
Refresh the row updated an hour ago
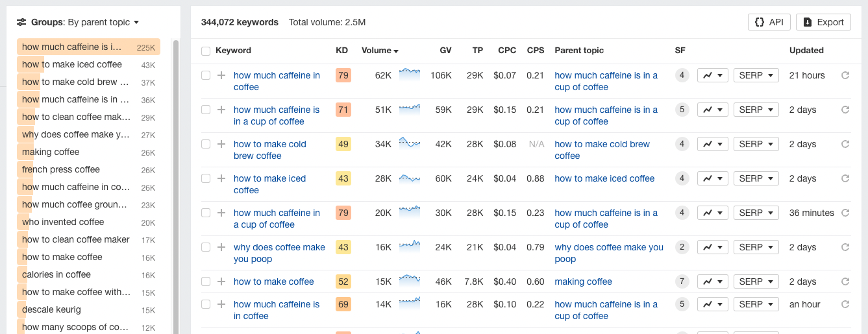pos(845,304)
